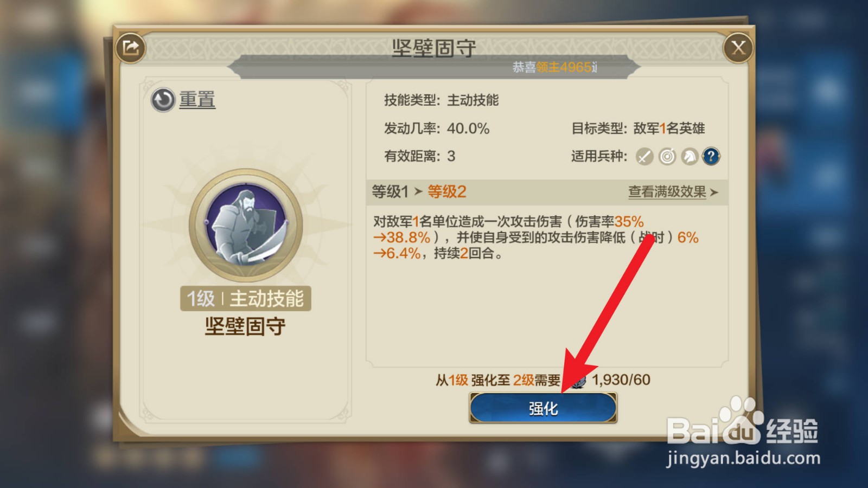Click the 1,930/60 material count

621,380
